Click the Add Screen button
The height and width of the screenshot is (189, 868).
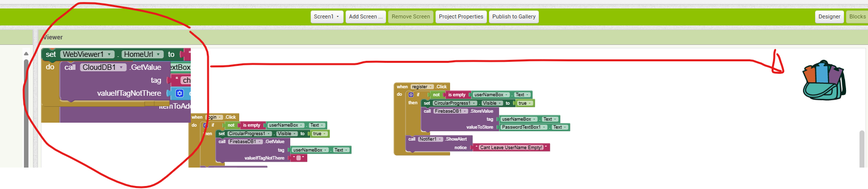tap(366, 16)
